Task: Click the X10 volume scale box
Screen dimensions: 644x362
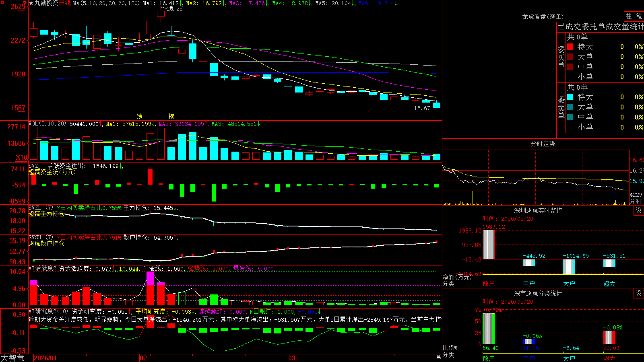Action: pos(21,157)
